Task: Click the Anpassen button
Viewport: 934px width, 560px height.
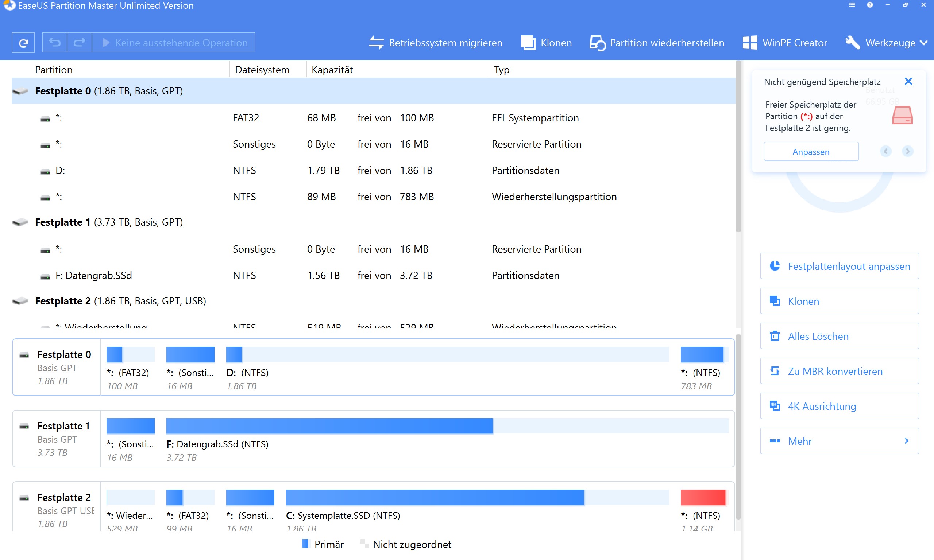Action: (811, 152)
